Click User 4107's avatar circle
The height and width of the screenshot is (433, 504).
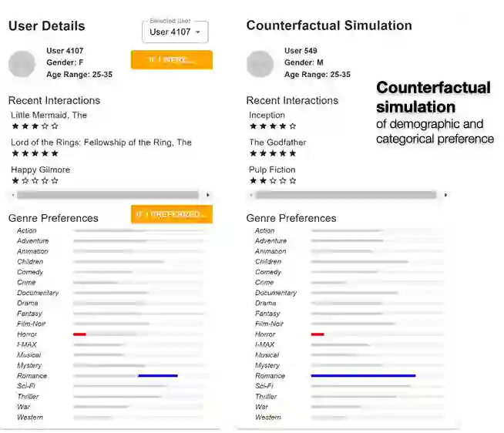(22, 64)
